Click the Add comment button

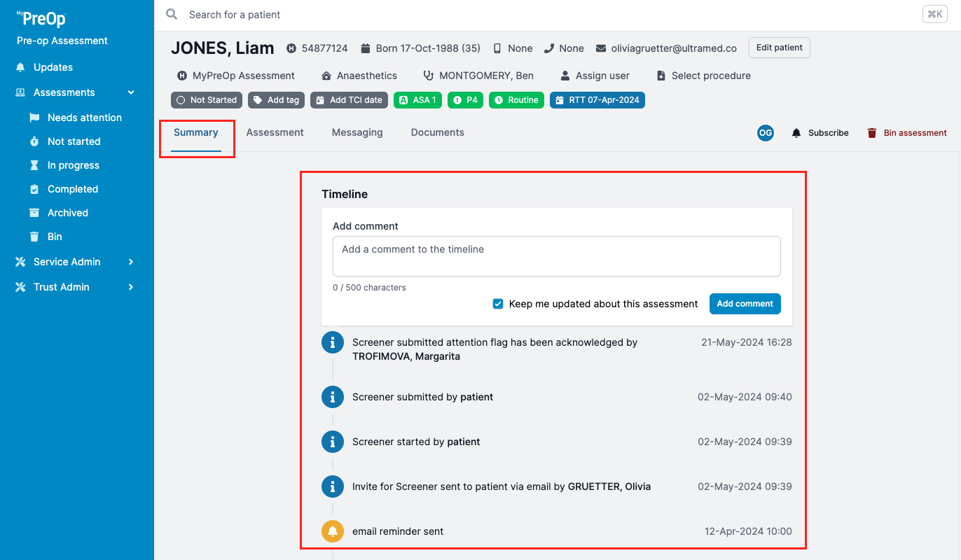[745, 304]
